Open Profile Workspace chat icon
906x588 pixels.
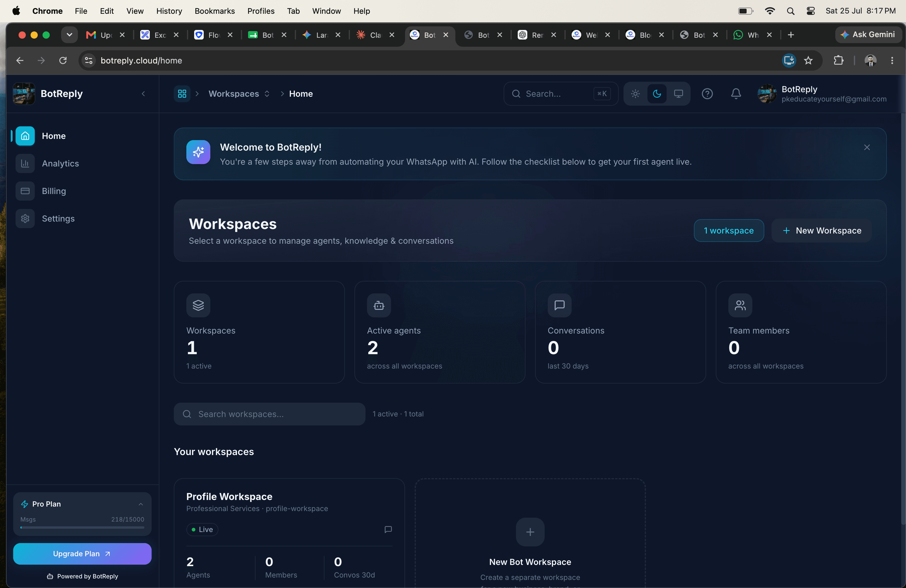[388, 529]
